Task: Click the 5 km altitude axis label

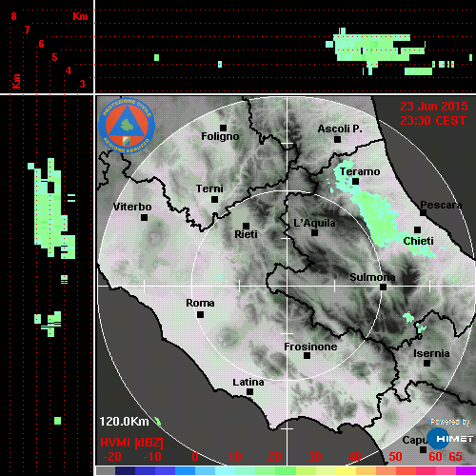Action: click(x=54, y=57)
